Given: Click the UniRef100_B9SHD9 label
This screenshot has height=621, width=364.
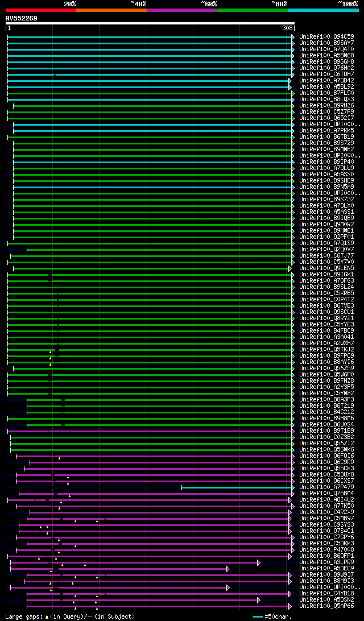Looking at the screenshot, I should point(327,181).
